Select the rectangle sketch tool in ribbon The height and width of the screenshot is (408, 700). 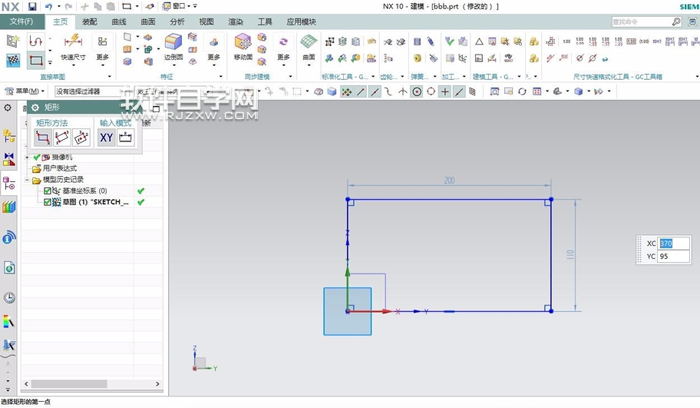tap(37, 61)
